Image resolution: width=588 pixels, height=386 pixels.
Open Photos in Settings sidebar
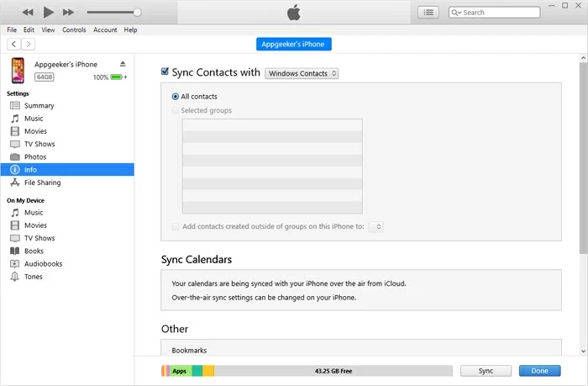pyautogui.click(x=35, y=156)
